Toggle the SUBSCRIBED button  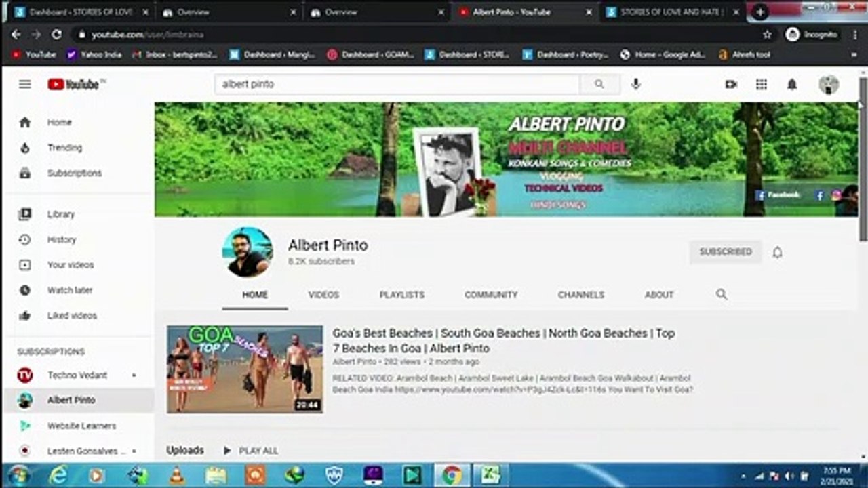click(726, 252)
